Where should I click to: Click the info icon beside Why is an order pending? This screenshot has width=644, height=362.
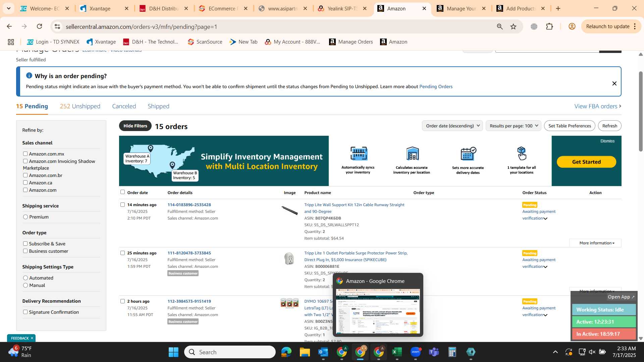click(29, 76)
